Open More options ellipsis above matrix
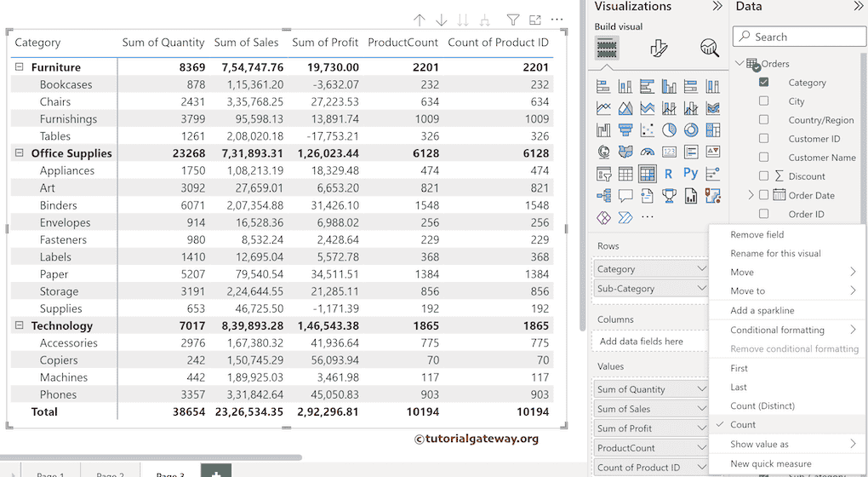The height and width of the screenshot is (477, 868). [x=557, y=20]
